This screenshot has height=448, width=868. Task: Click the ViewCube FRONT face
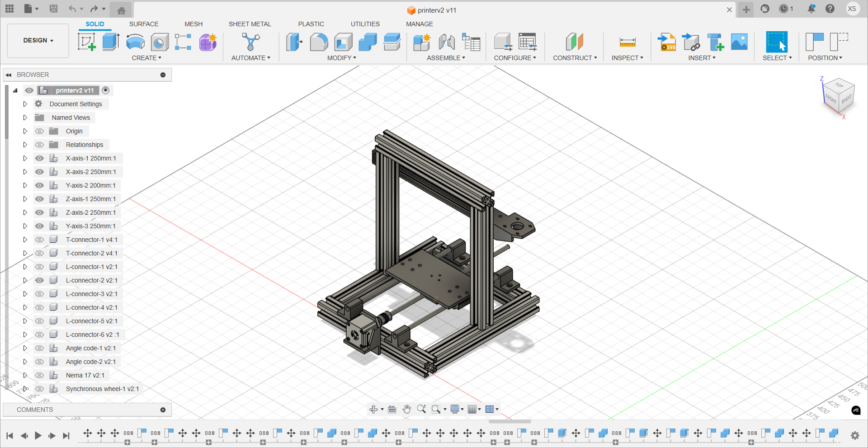pyautogui.click(x=831, y=99)
